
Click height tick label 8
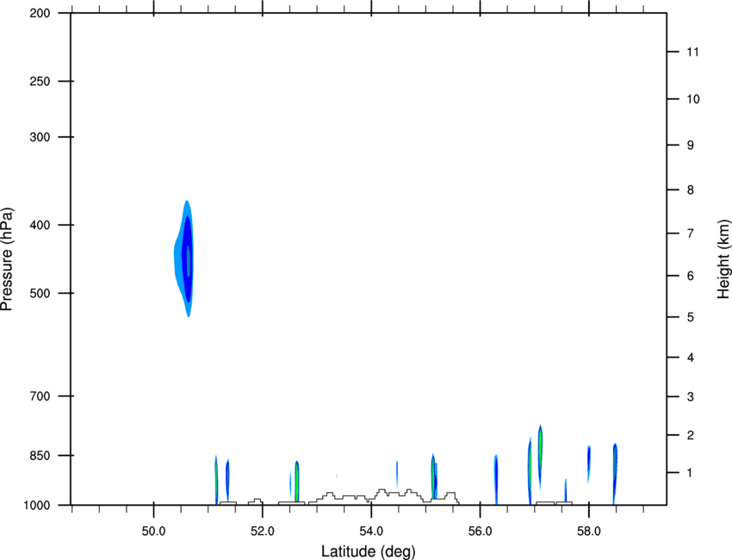(691, 190)
